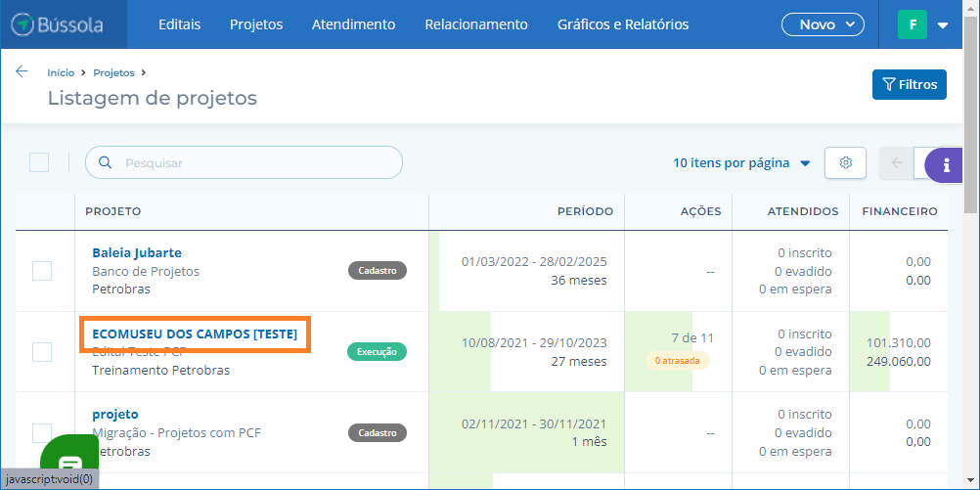Go back using the left arrow icon

click(22, 71)
